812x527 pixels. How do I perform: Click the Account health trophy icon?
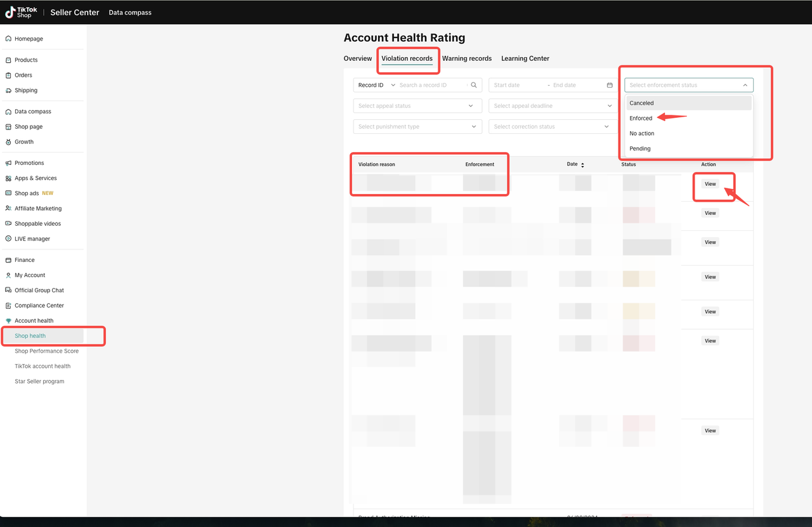[x=8, y=321]
